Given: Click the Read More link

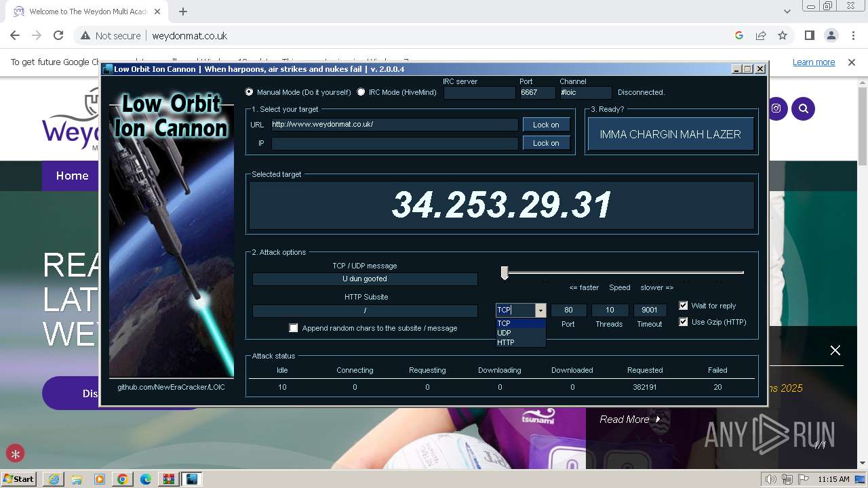Looking at the screenshot, I should click(630, 420).
